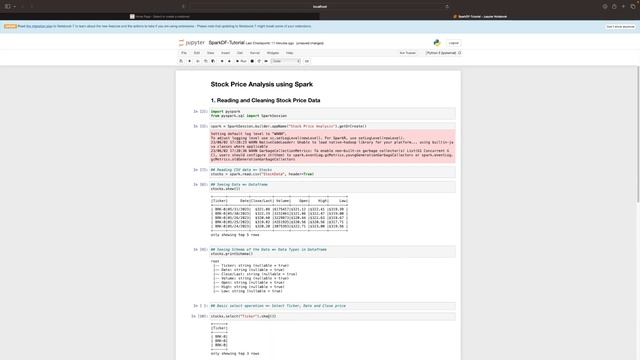The image size is (640, 360).
Task: Select the Reading and Cleaning Stock Price Data heading
Action: (x=265, y=100)
